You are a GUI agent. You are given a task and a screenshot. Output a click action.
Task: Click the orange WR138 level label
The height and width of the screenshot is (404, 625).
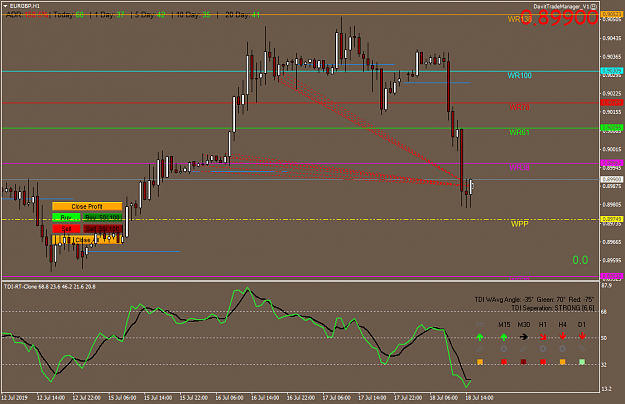click(520, 19)
